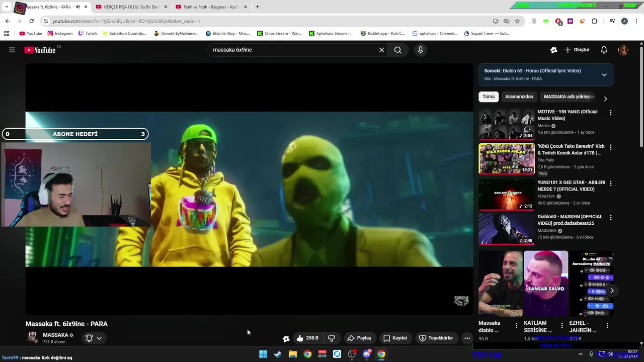Image resolution: width=644 pixels, height=362 pixels.
Task: Expand the Sonraki mix playlist chevron
Action: coord(604,75)
